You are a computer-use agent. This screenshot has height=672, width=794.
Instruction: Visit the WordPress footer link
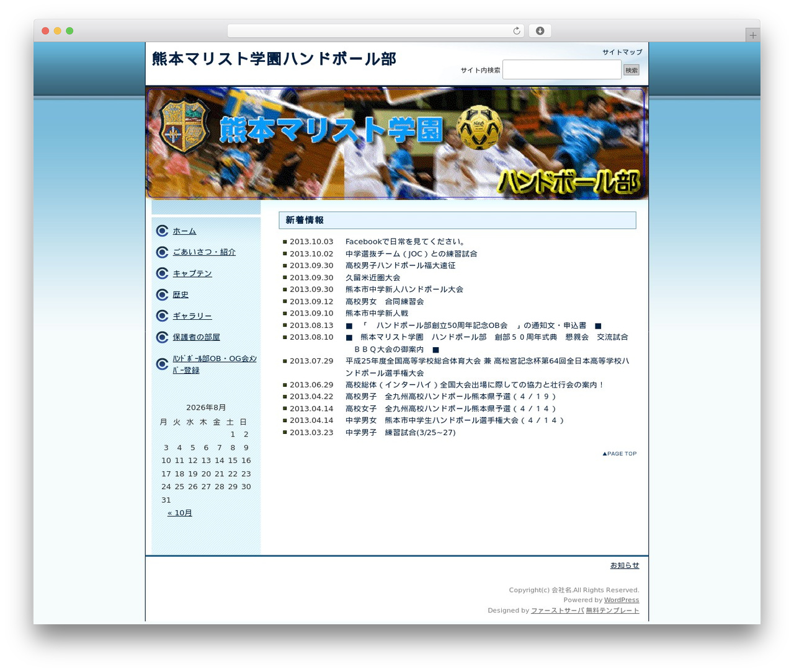coord(622,600)
